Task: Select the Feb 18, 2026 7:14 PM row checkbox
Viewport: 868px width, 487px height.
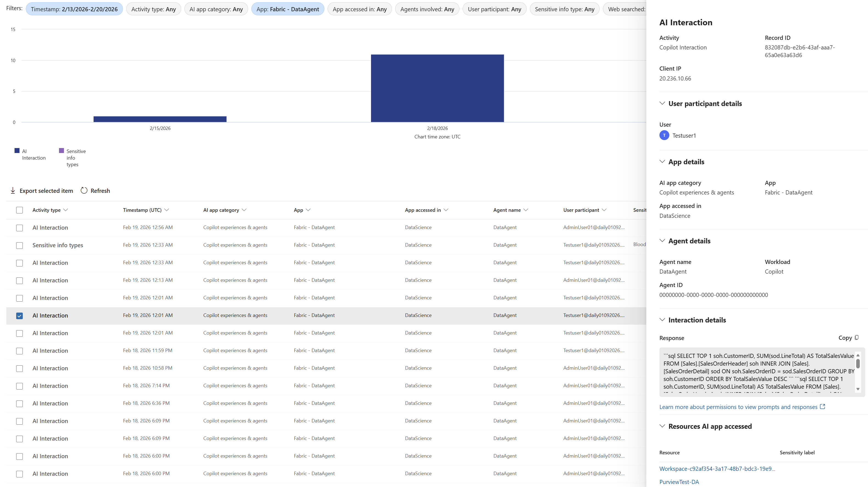Action: [19, 386]
